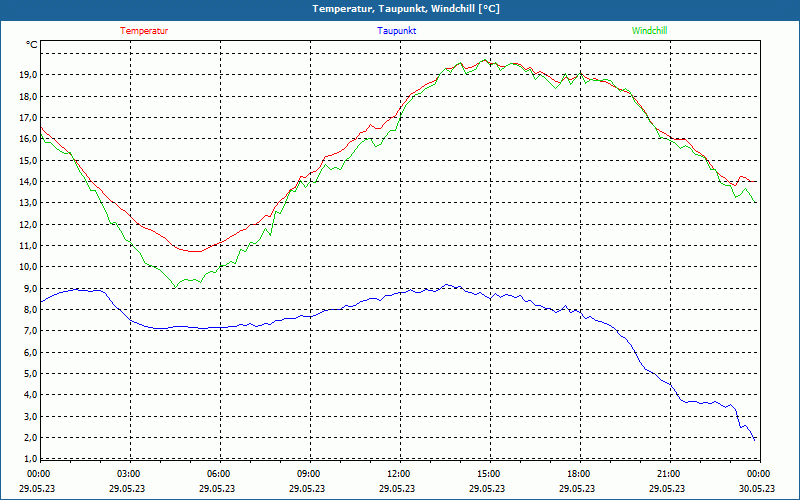Click the 10,0 y-axis value
The image size is (800, 500).
pyautogui.click(x=28, y=267)
